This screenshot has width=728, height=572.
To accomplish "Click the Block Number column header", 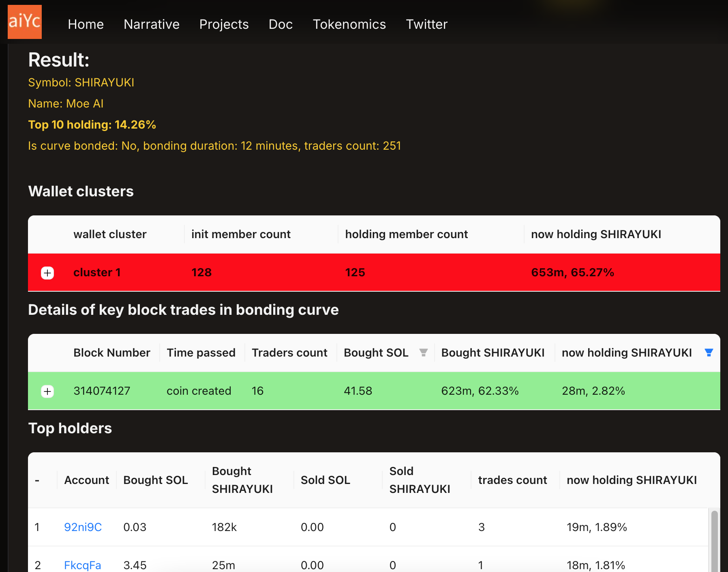I will click(112, 353).
